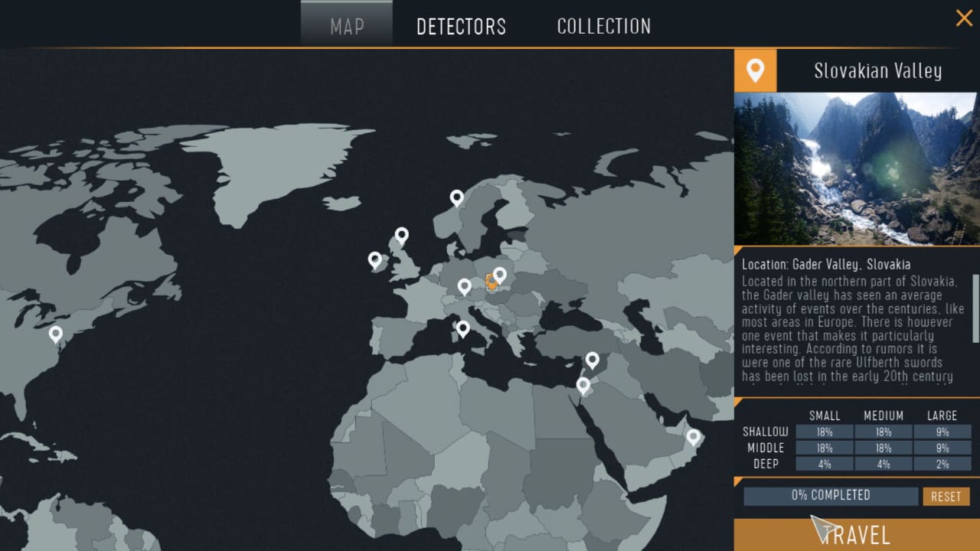Viewport: 980px width, 551px height.
Task: Pick the map pin on Oman
Action: (x=693, y=437)
